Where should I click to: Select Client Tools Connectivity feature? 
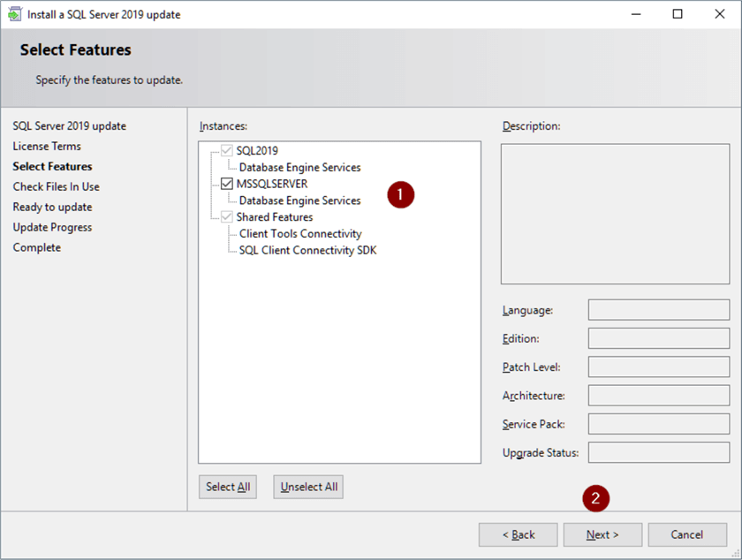tap(299, 234)
